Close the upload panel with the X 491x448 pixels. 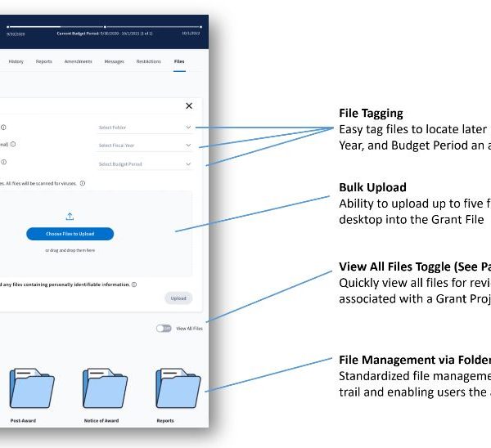point(189,105)
